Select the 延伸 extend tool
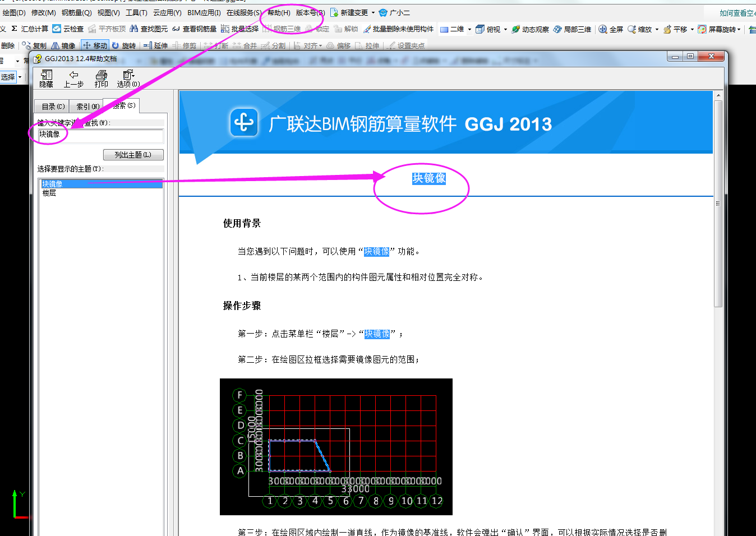 coord(155,45)
